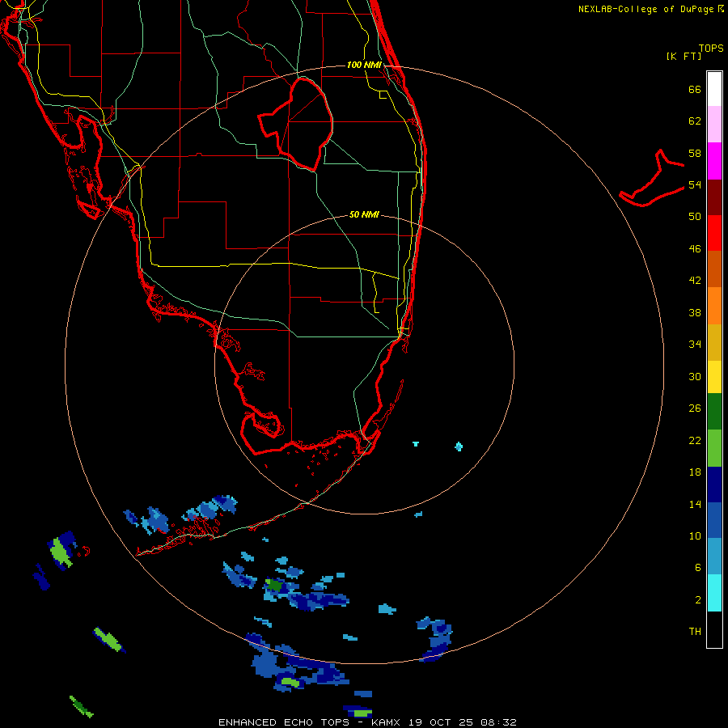The image size is (728, 728).
Task: Select the 34 legend value
Action: click(x=695, y=345)
